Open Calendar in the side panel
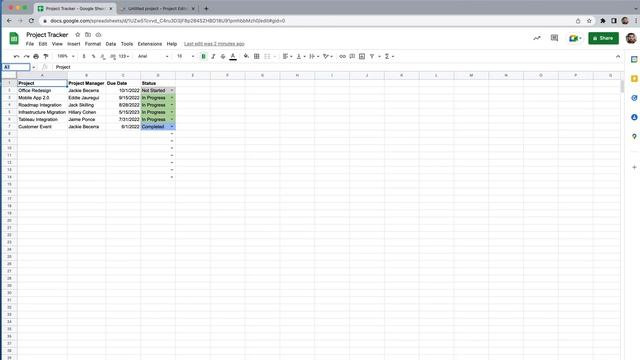Screen dimensions: 640x360 (x=634, y=59)
